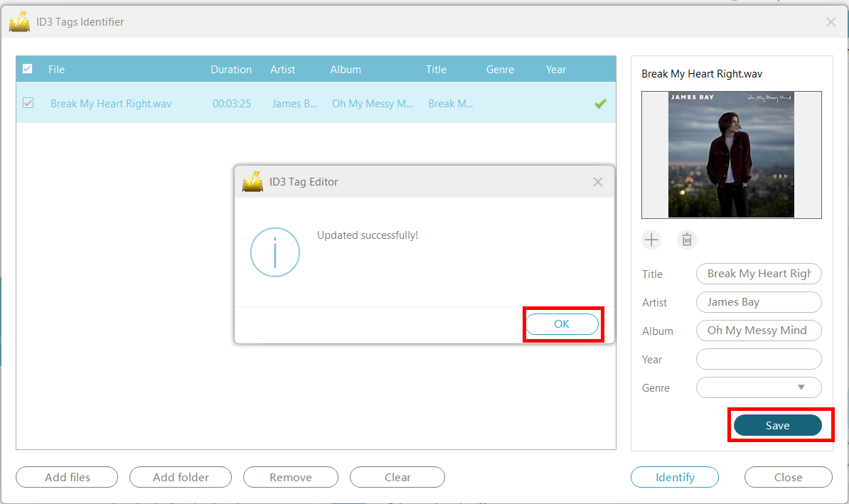849x504 pixels.
Task: Click Add folder button
Action: click(x=181, y=477)
